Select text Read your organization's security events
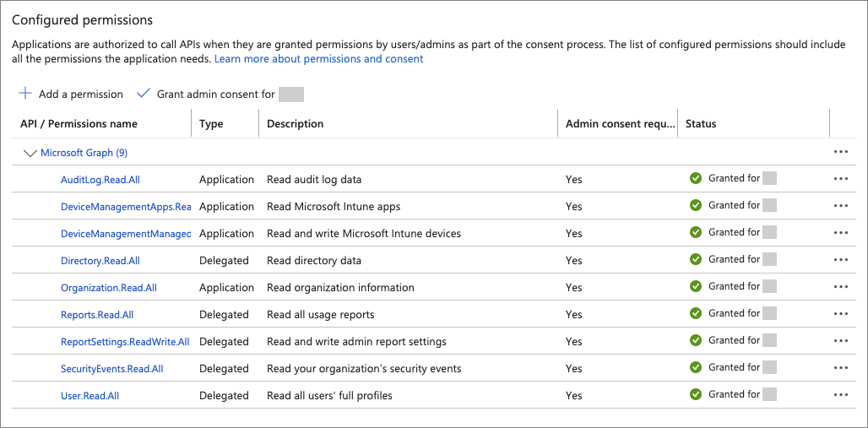 (x=364, y=368)
